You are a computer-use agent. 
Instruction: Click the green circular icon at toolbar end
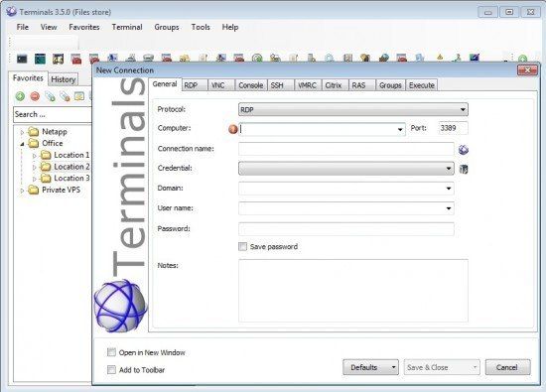(x=522, y=59)
